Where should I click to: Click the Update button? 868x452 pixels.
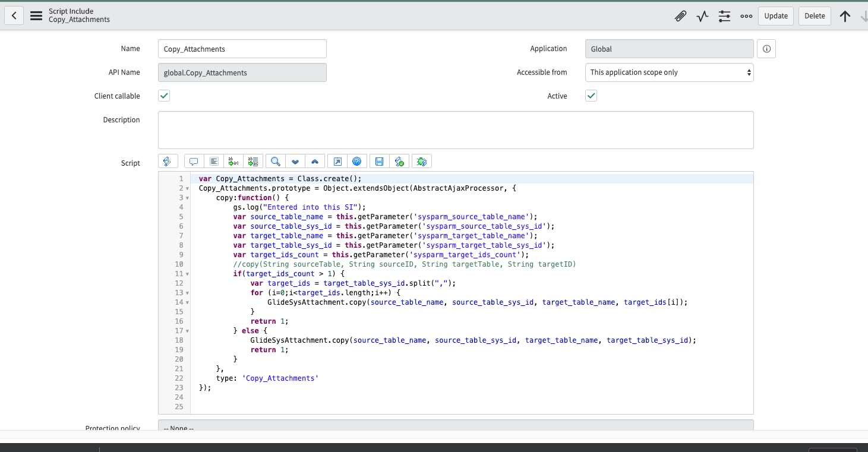(x=775, y=16)
